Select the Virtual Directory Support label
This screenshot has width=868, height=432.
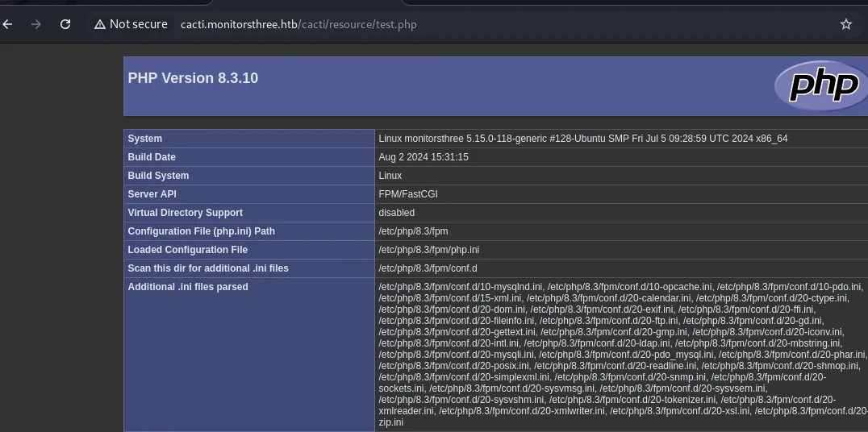(185, 213)
